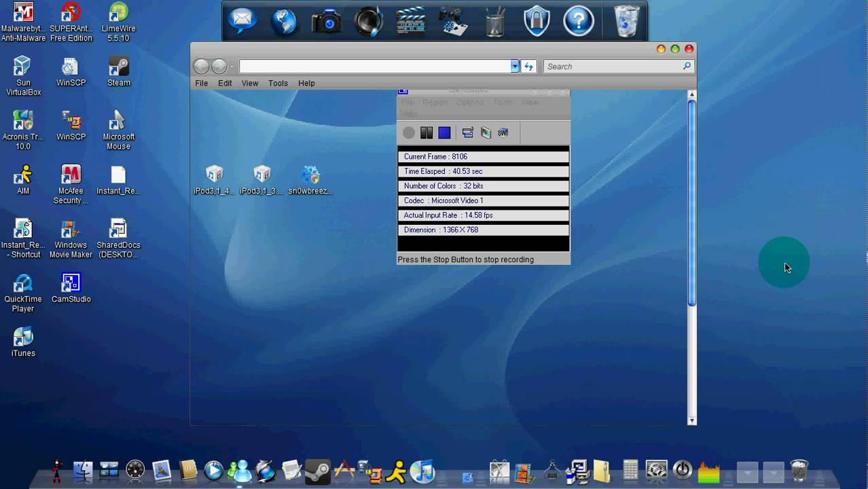Click the vertical scrollbar thumb
Image resolution: width=868 pixels, height=489 pixels.
(x=692, y=202)
